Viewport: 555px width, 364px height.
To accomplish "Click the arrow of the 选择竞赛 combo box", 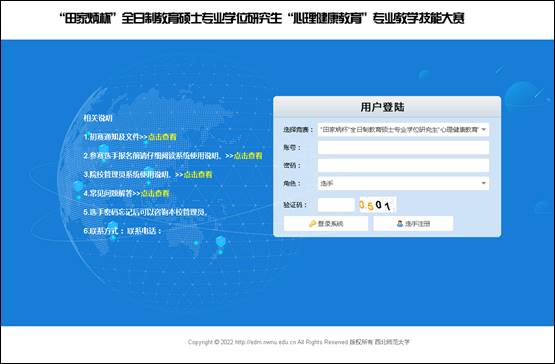I will [484, 130].
